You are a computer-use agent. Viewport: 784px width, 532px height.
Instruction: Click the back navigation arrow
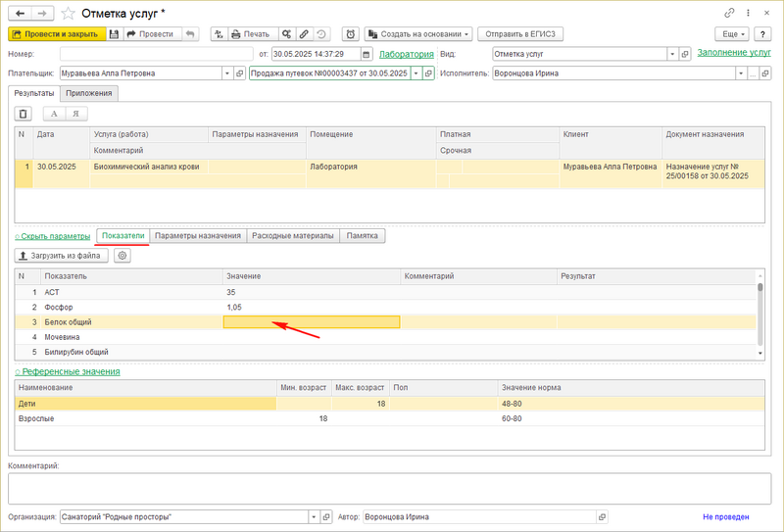(21, 13)
